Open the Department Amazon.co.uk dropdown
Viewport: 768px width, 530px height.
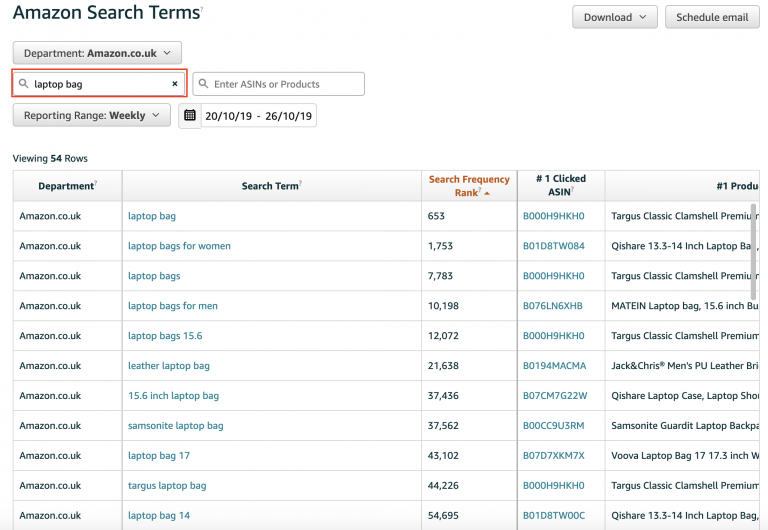pyautogui.click(x=97, y=53)
